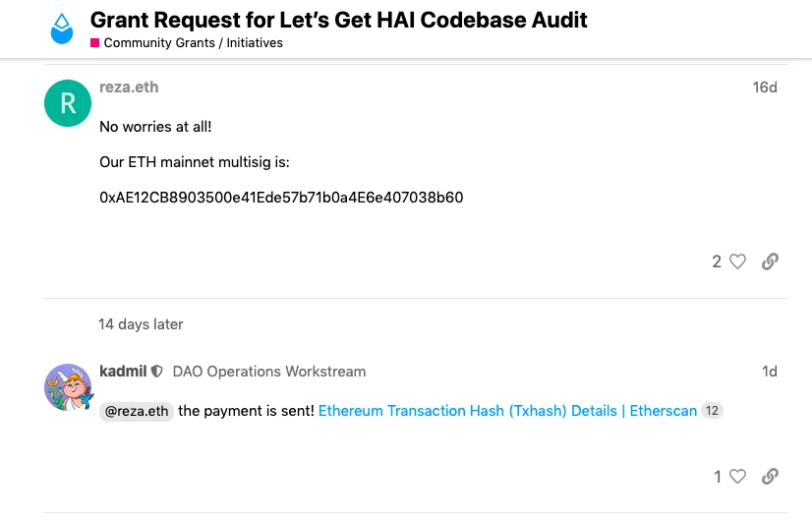
Task: Like reza.eth's multisig post with heart icon
Action: 737,261
